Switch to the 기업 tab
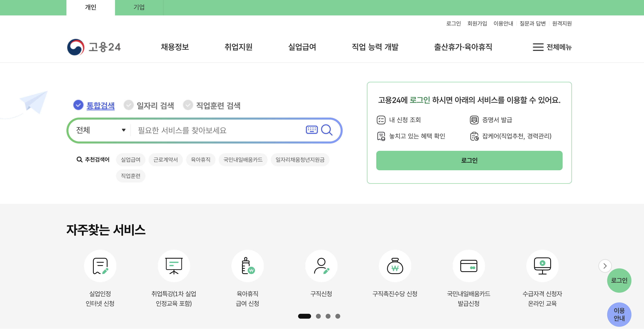 coord(139,7)
